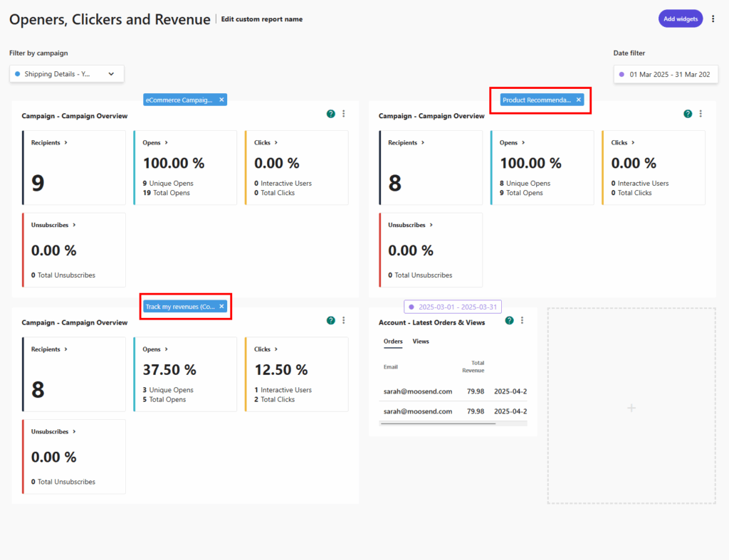Remove the Product Recommendations filter chip
The height and width of the screenshot is (560, 729).
578,100
